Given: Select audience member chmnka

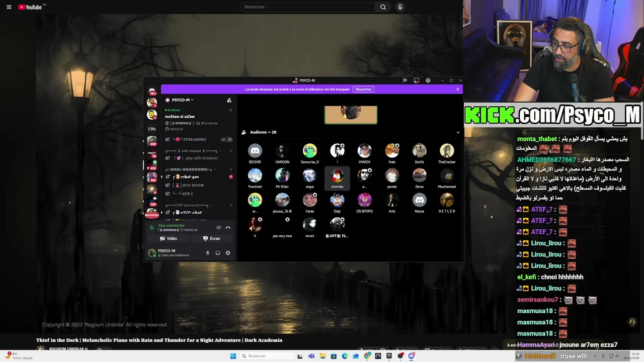Looking at the screenshot, I should (x=337, y=178).
